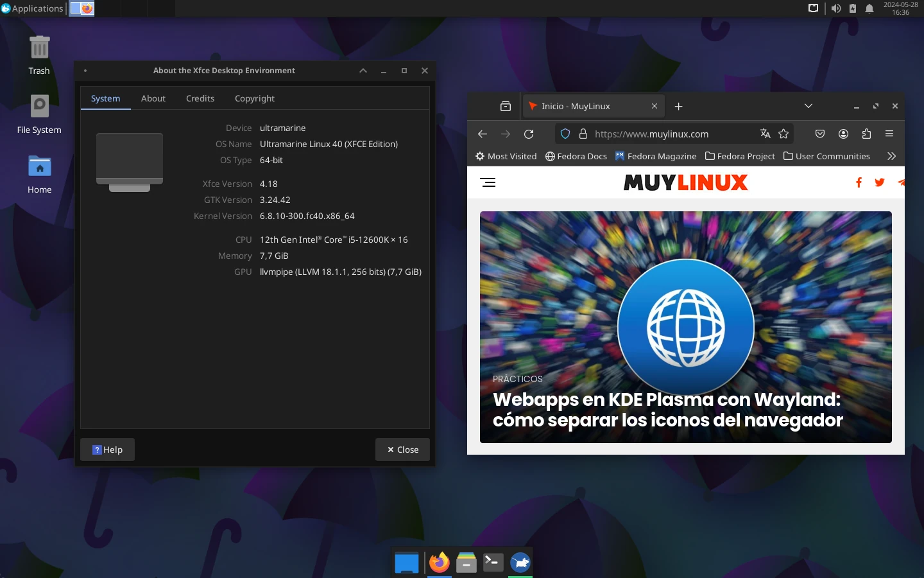Screen dimensions: 924x578
Task: Click Show Desktop icon in dock
Action: coord(407,563)
